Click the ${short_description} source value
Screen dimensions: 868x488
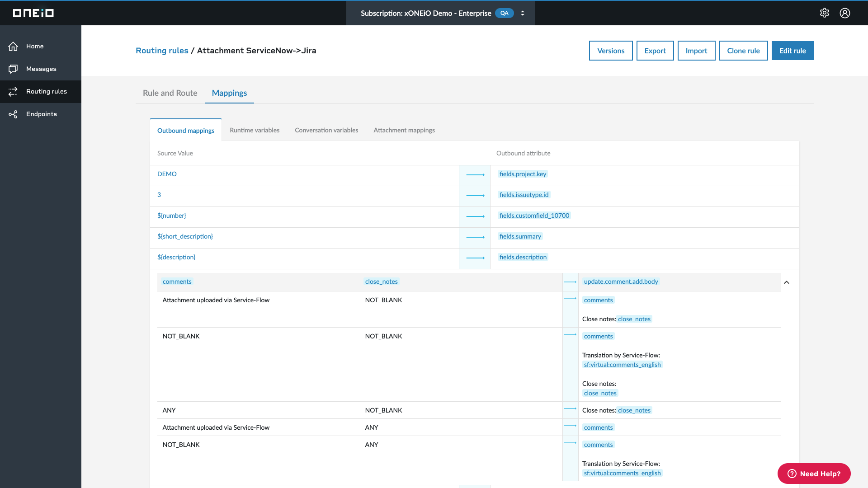click(185, 236)
